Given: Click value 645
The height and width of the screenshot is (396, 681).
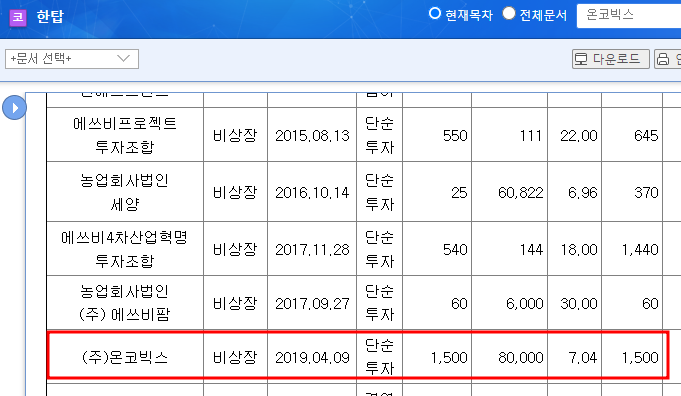Looking at the screenshot, I should coord(646,135).
